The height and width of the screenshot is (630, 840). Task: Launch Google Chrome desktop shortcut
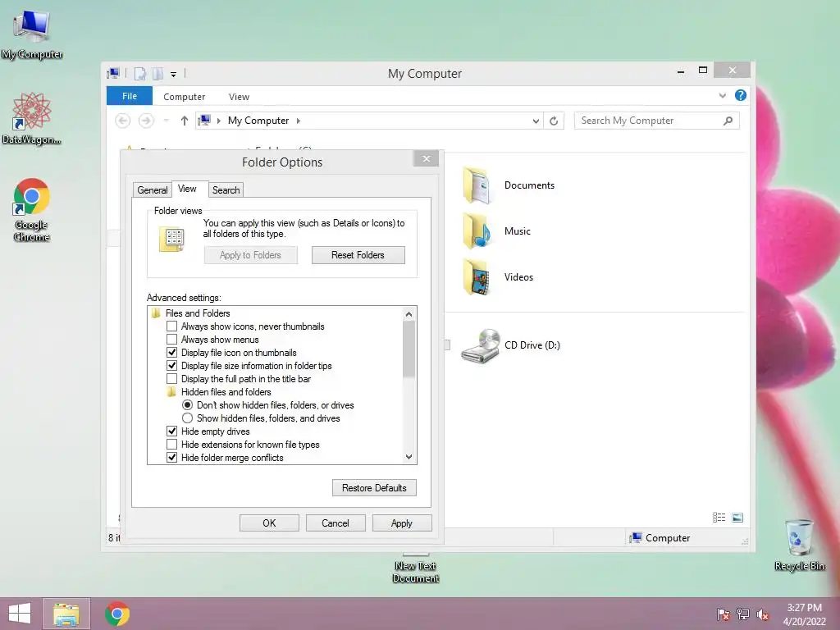click(x=32, y=210)
